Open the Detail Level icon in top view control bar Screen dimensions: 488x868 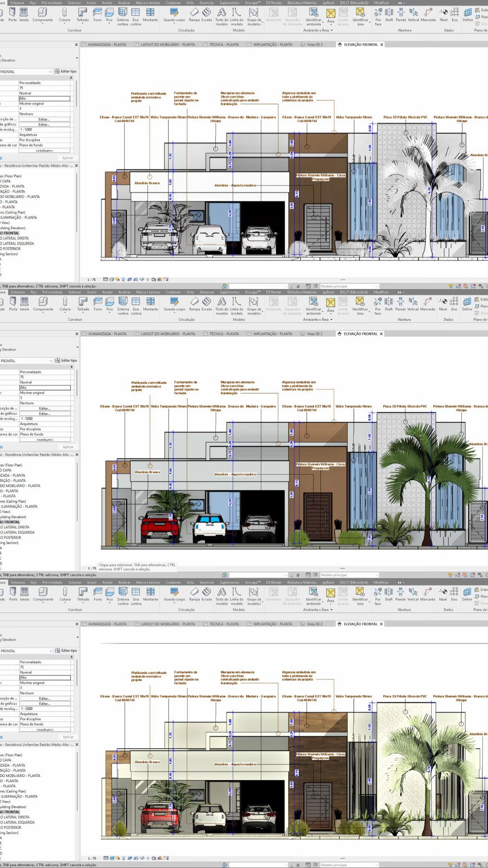106,279
